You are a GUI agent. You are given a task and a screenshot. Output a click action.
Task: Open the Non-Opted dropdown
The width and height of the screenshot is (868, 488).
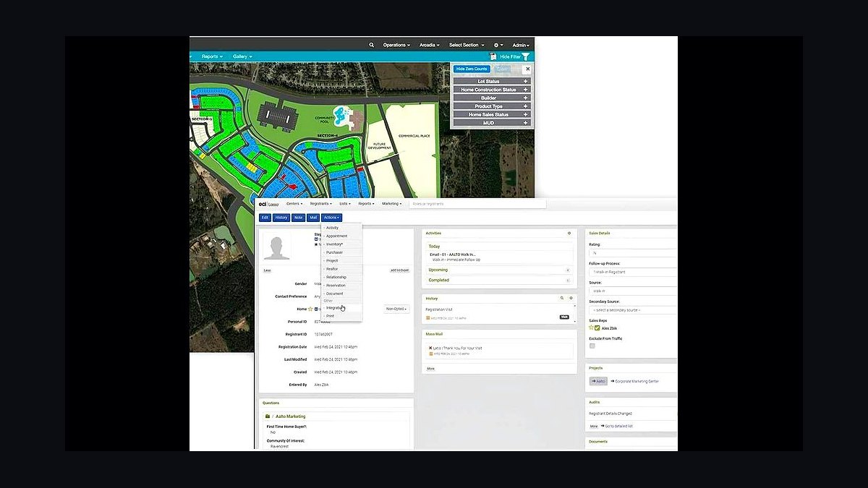click(396, 309)
